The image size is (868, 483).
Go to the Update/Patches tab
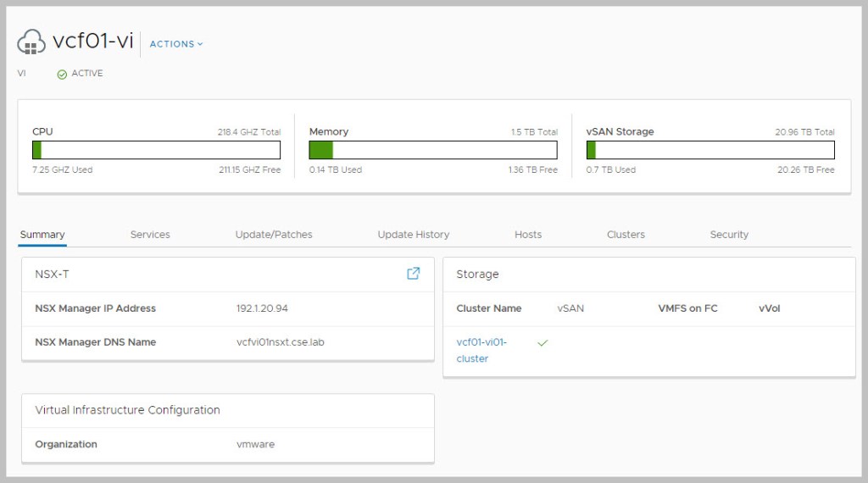click(x=274, y=235)
